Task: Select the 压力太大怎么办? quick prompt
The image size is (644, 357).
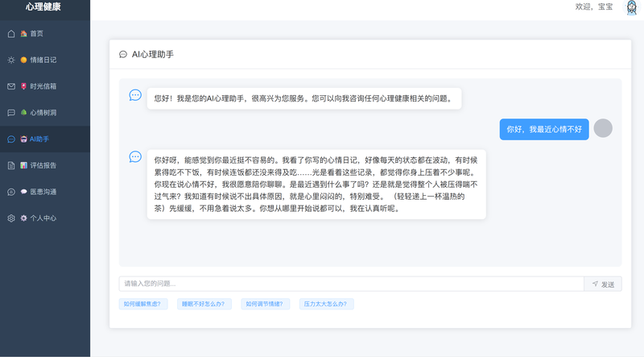Action: [326, 305]
